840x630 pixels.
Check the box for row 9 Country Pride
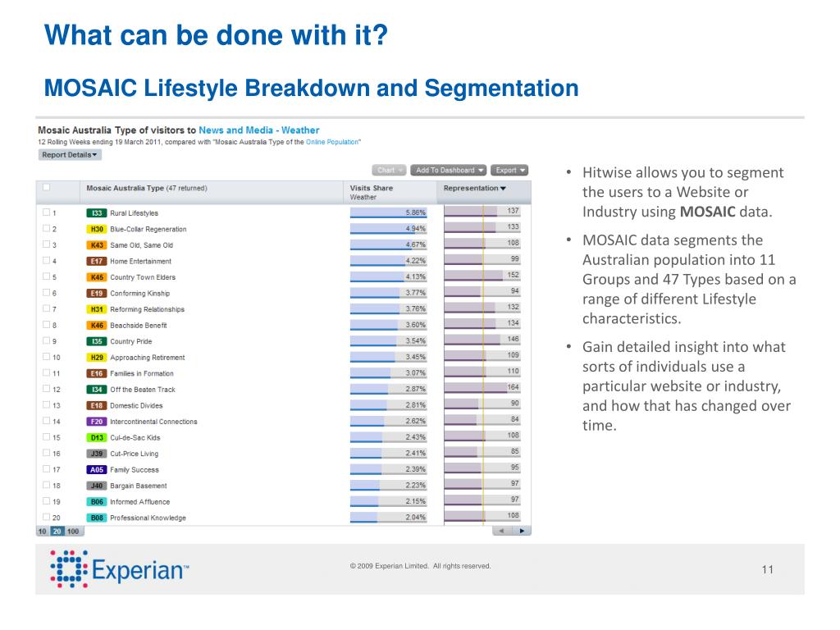click(47, 340)
